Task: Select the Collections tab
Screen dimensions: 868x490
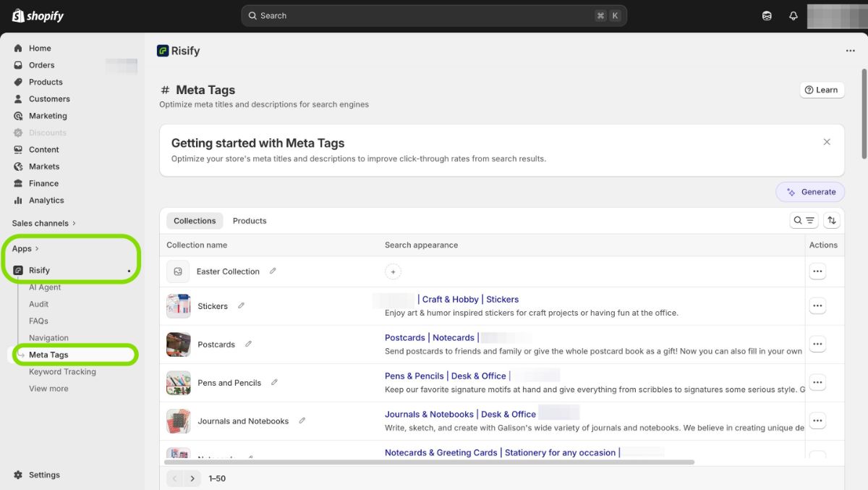Action: (195, 221)
